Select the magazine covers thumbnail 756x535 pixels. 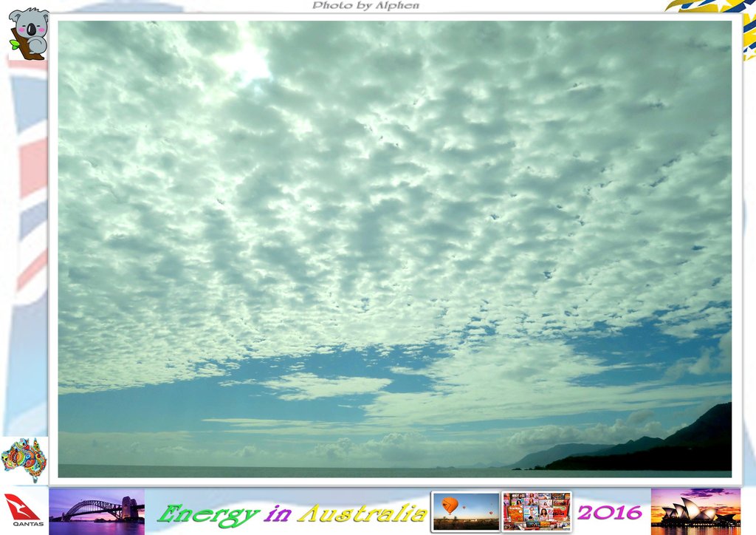(537, 511)
